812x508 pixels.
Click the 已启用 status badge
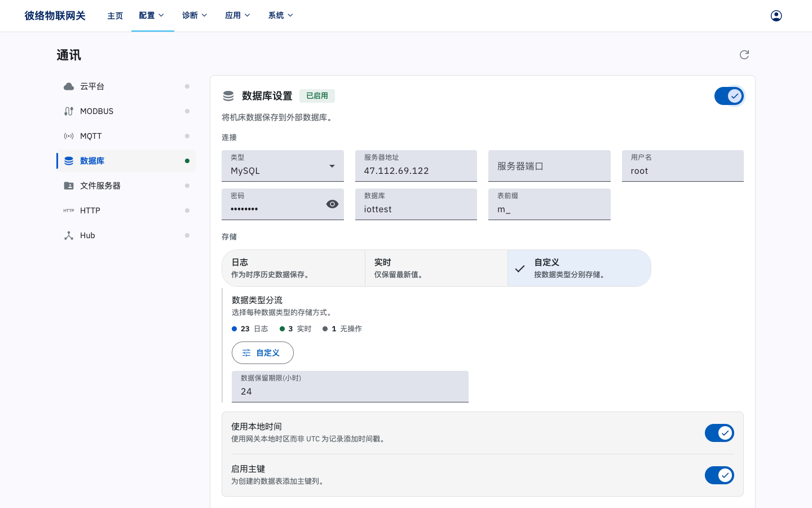coord(317,96)
